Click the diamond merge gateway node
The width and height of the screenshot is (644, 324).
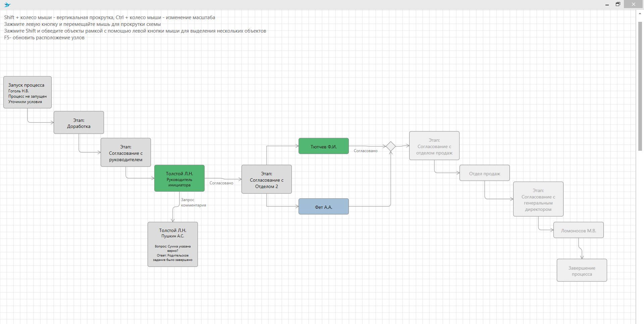[x=390, y=146]
